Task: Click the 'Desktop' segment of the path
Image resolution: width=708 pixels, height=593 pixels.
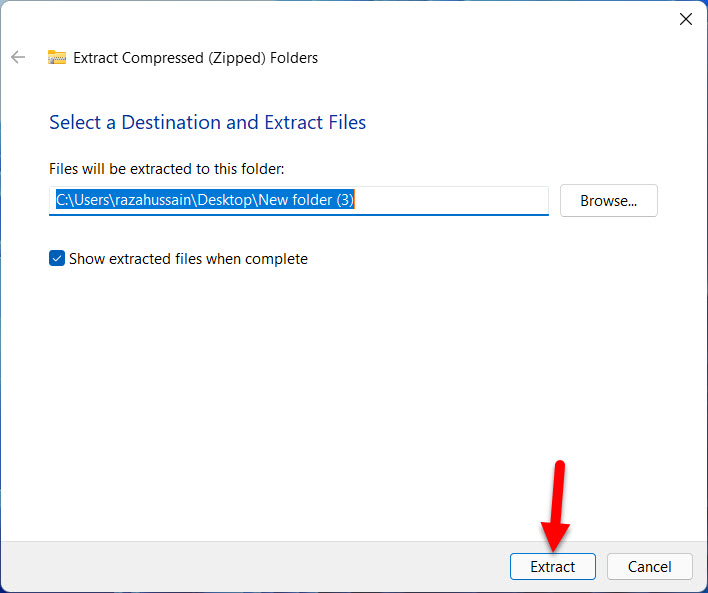Action: click(x=228, y=200)
